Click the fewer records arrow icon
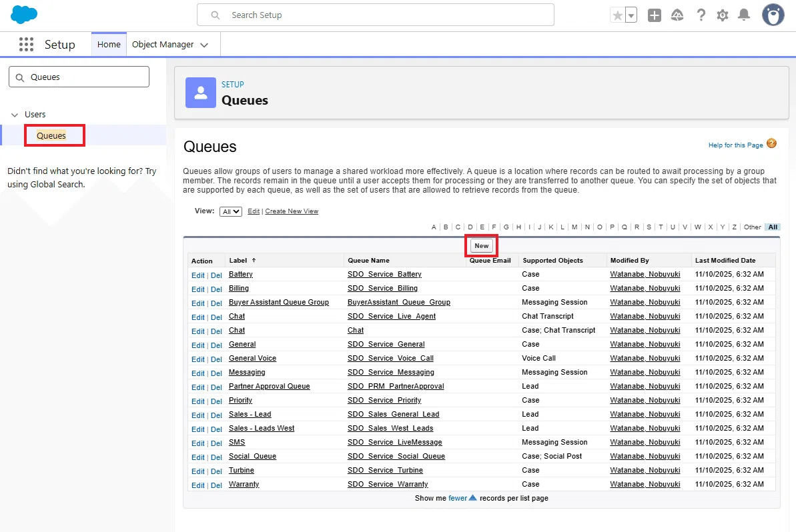796x532 pixels. click(x=472, y=497)
